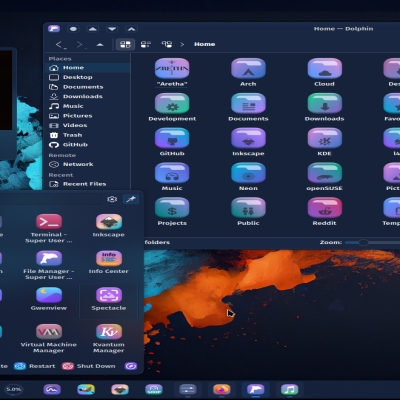Open Info Center from the launcher
400x400 pixels.
point(109,262)
